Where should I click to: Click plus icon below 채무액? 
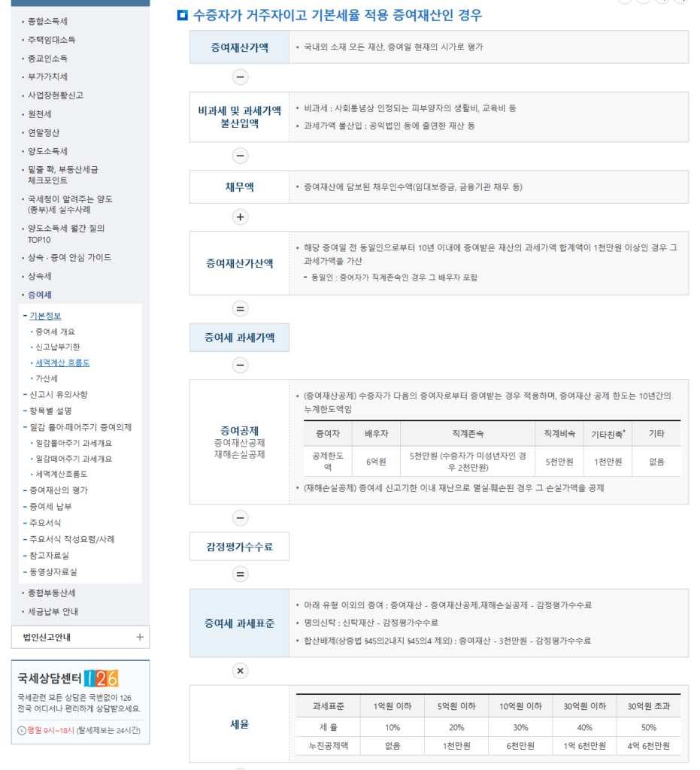point(240,217)
